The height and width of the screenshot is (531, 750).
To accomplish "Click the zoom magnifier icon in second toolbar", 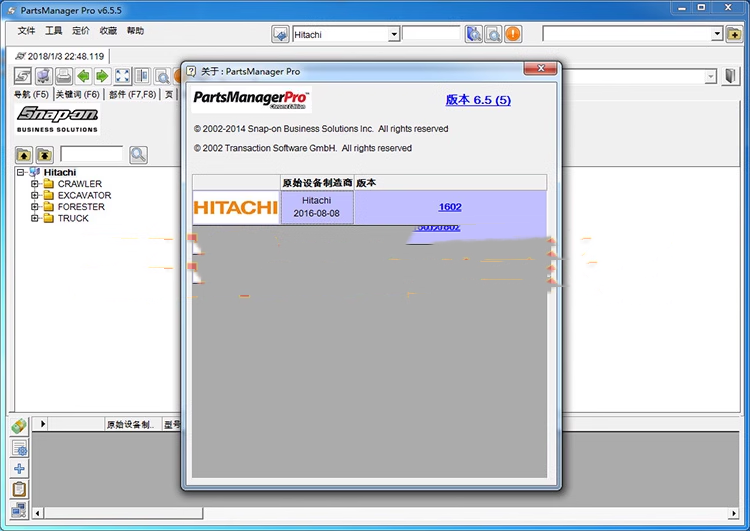I will click(x=162, y=77).
